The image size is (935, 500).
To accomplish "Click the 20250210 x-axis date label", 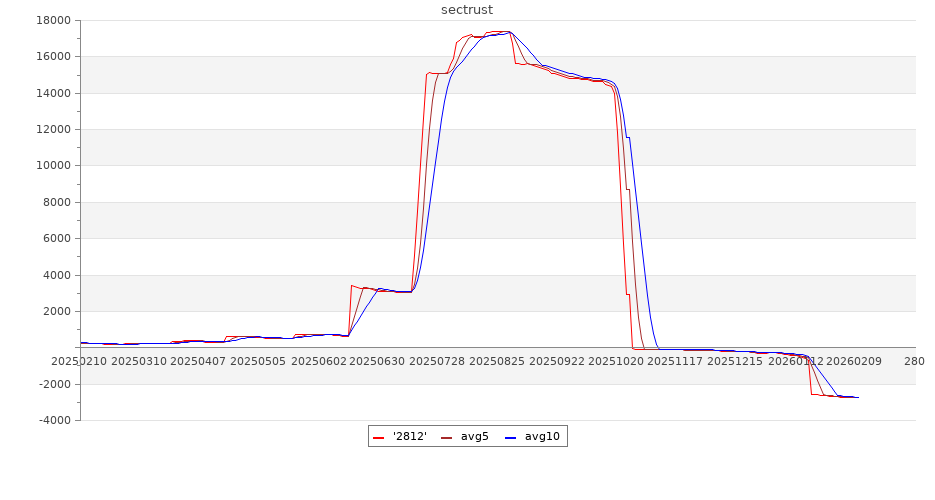I will click(x=78, y=361).
